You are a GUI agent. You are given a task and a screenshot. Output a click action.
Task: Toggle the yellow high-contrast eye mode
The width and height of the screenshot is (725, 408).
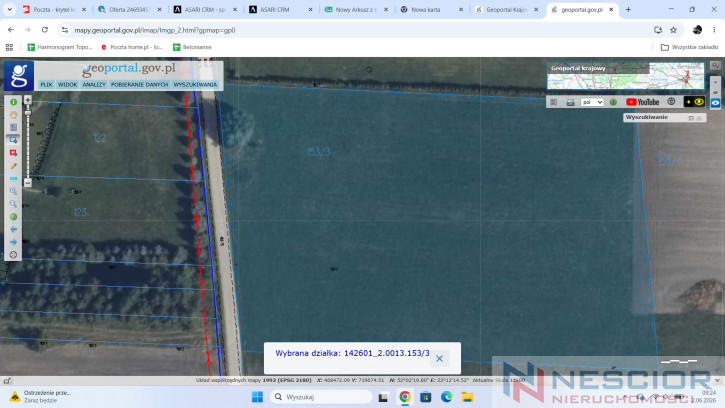click(694, 102)
